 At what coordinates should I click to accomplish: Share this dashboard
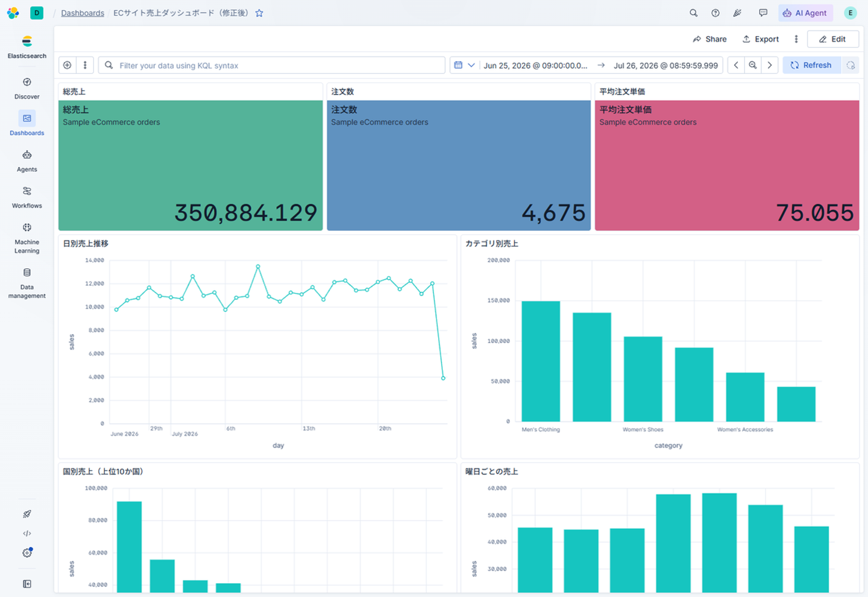pos(709,39)
